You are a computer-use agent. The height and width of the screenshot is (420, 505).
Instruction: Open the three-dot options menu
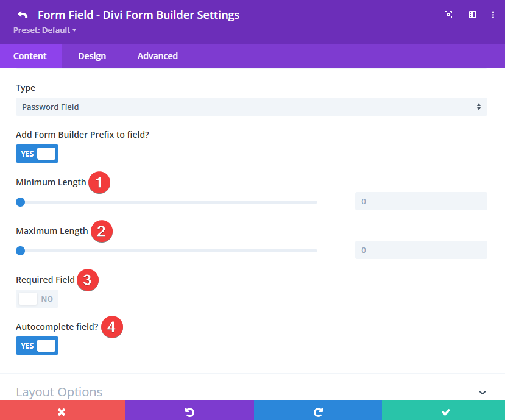pyautogui.click(x=493, y=15)
